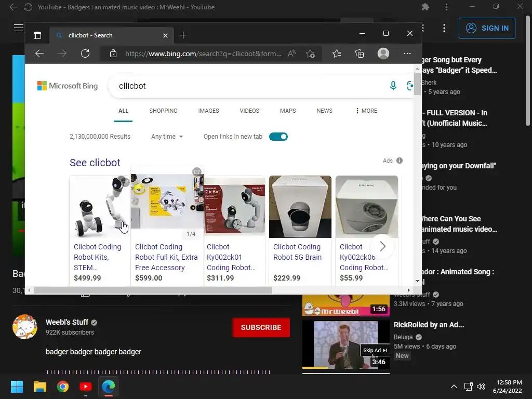The image size is (532, 399).
Task: Open Clicbot Coding Robot Kits $499.99 product
Action: 97,257
